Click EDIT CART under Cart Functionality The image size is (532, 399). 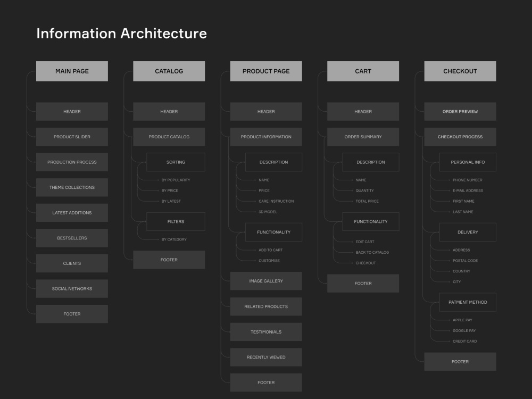click(x=364, y=242)
